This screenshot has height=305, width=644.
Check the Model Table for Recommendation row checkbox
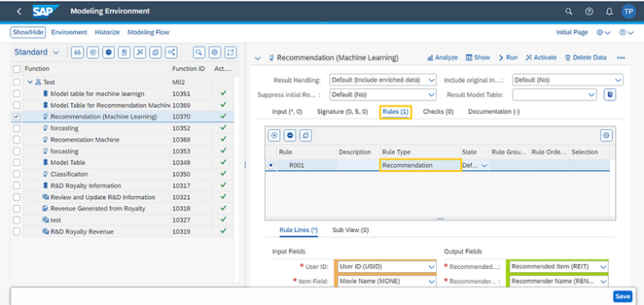(17, 105)
